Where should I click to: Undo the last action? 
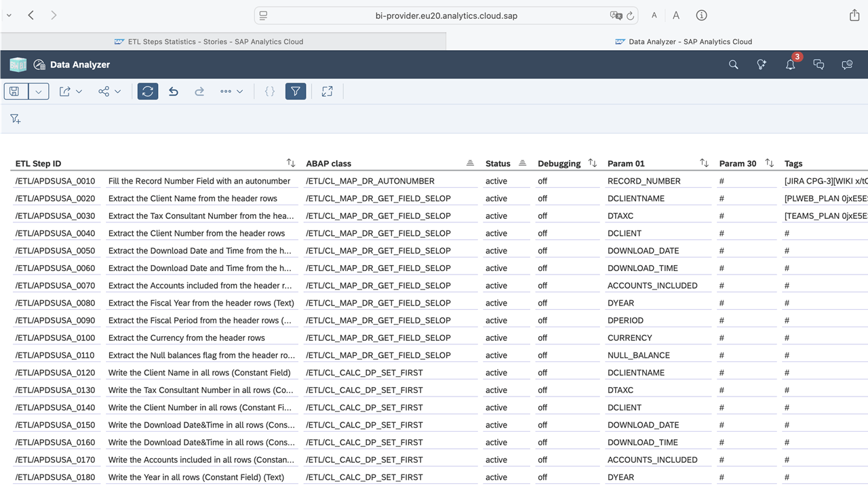(x=173, y=91)
